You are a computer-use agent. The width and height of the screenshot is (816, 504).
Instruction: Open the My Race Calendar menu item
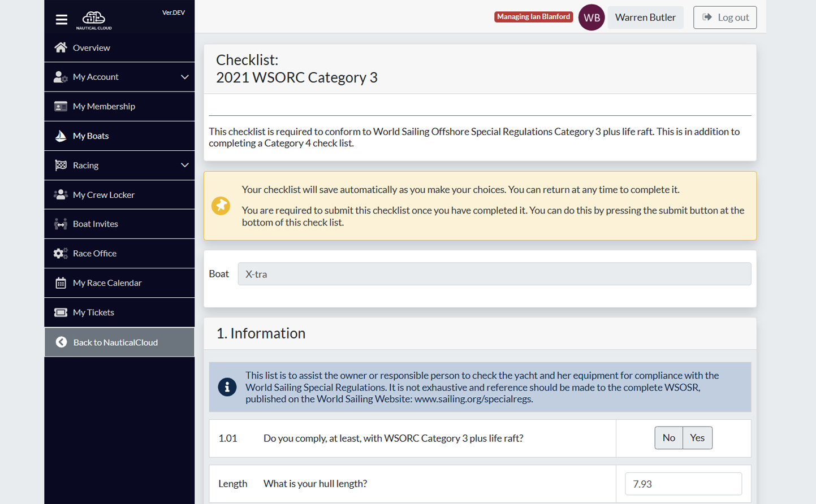pyautogui.click(x=119, y=283)
